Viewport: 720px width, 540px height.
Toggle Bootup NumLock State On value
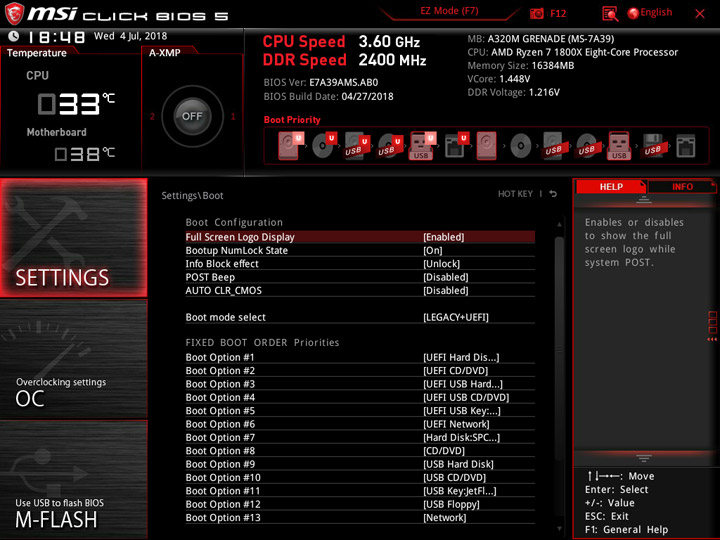pos(433,250)
